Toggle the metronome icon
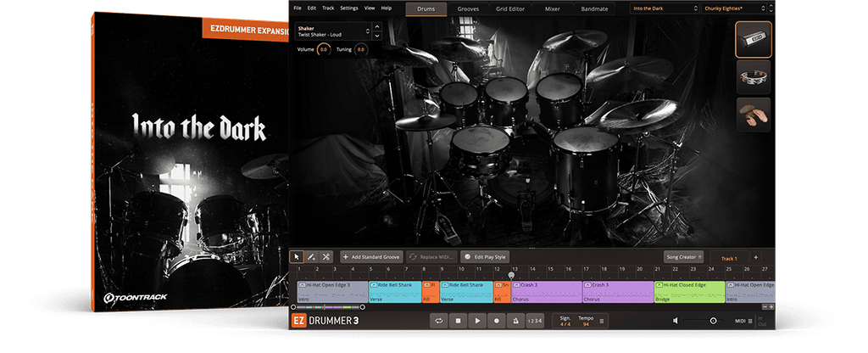 [x=515, y=320]
